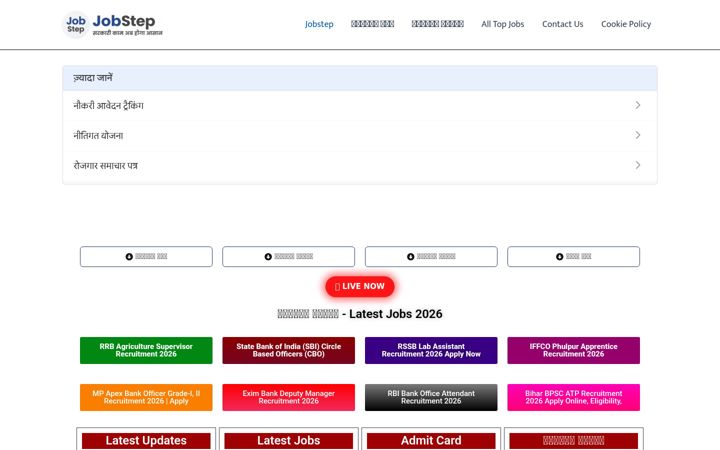
Task: Click the red LIVE NOW button
Action: [360, 287]
